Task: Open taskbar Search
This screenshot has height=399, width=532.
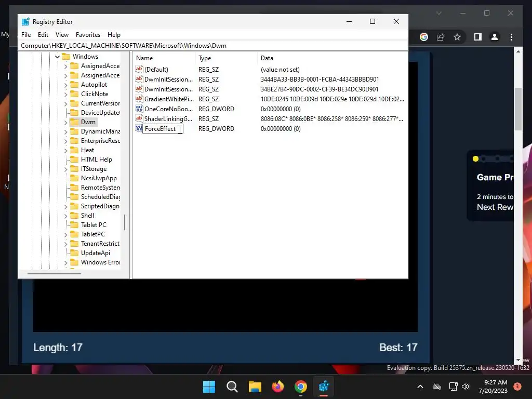Action: tap(232, 387)
